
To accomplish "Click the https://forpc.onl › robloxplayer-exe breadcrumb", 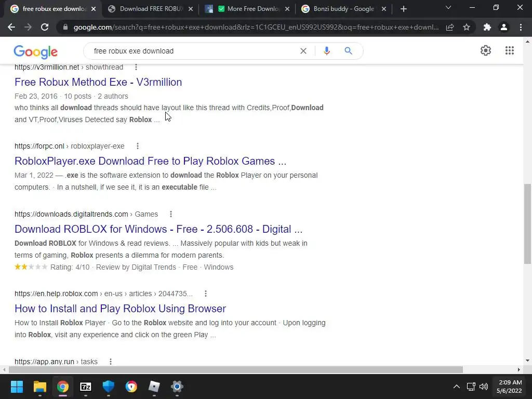I will [x=70, y=146].
